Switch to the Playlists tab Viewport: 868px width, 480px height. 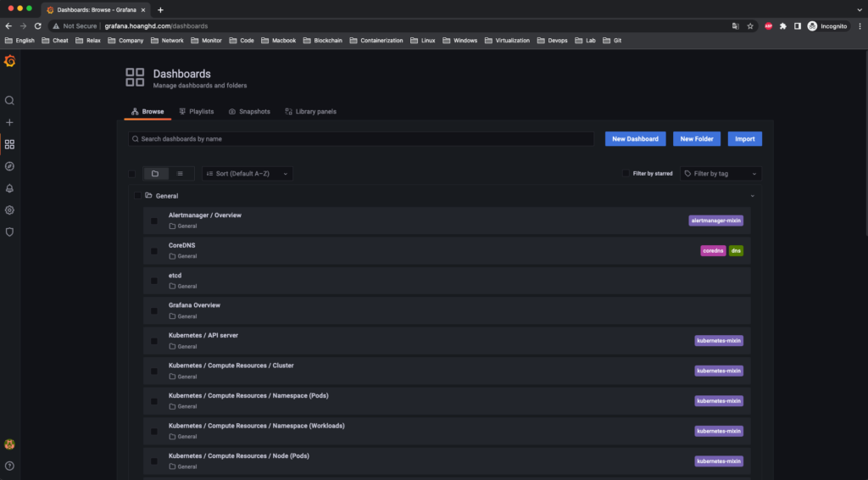point(197,111)
